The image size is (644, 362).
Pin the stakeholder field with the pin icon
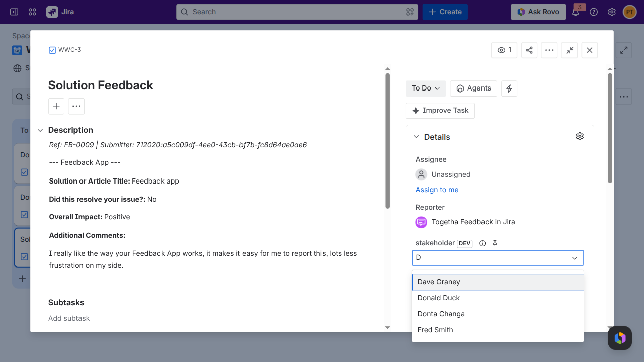495,243
